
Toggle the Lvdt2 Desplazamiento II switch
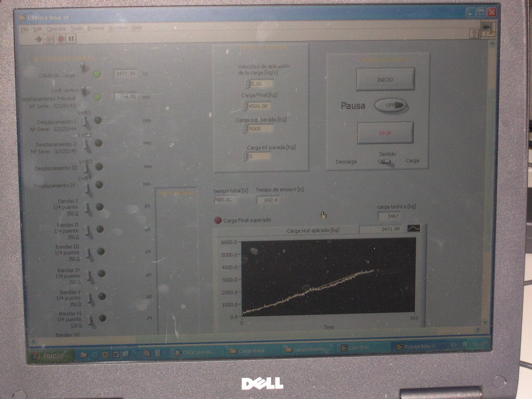coord(87,145)
